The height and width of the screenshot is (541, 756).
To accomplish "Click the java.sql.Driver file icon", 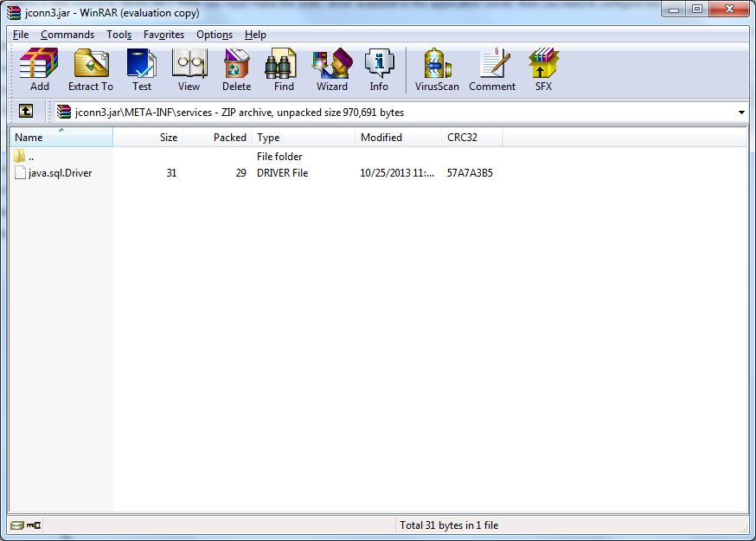I will 20,172.
